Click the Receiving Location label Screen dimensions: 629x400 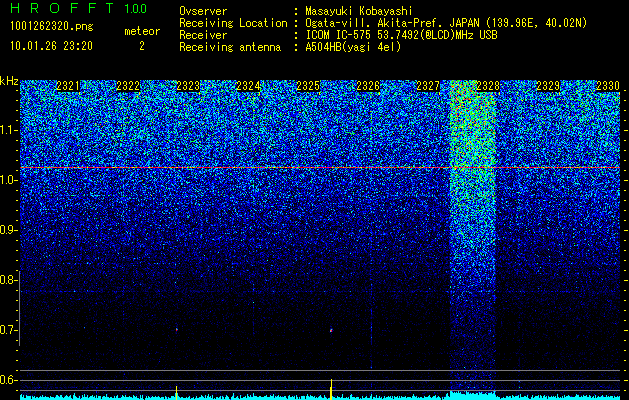pyautogui.click(x=233, y=23)
